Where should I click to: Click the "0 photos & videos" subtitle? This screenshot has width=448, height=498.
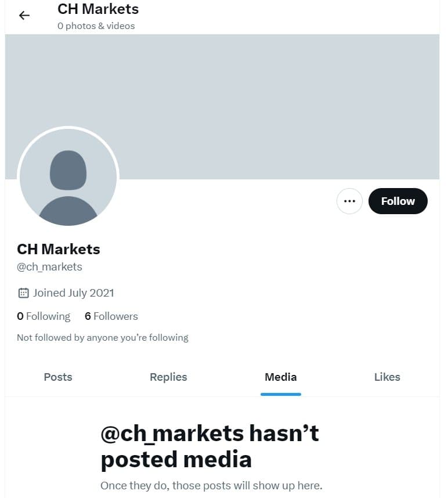[x=96, y=26]
